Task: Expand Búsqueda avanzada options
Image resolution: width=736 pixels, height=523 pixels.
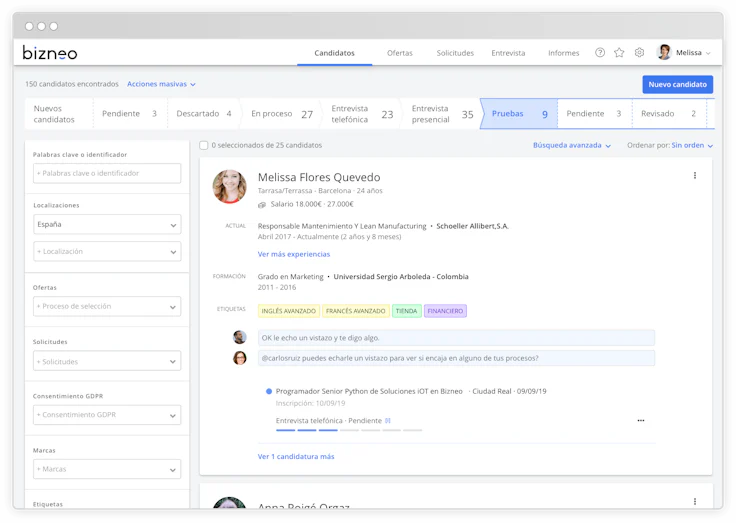Action: pyautogui.click(x=572, y=146)
